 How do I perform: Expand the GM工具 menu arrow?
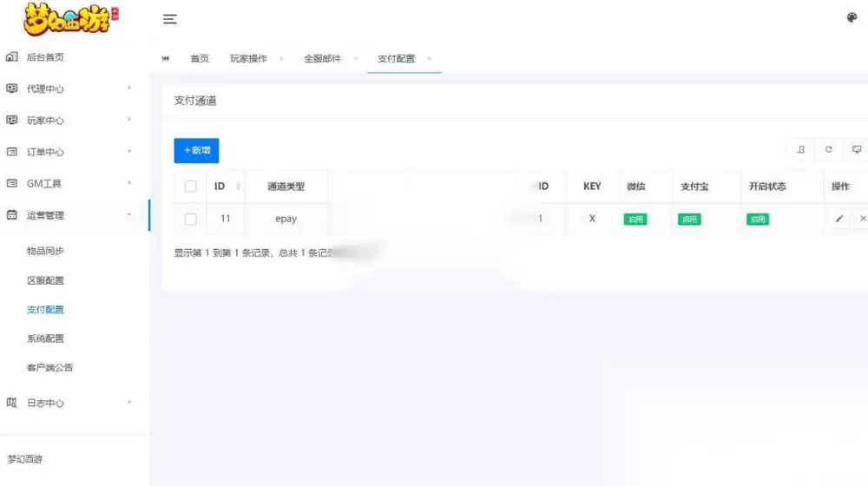click(x=129, y=182)
